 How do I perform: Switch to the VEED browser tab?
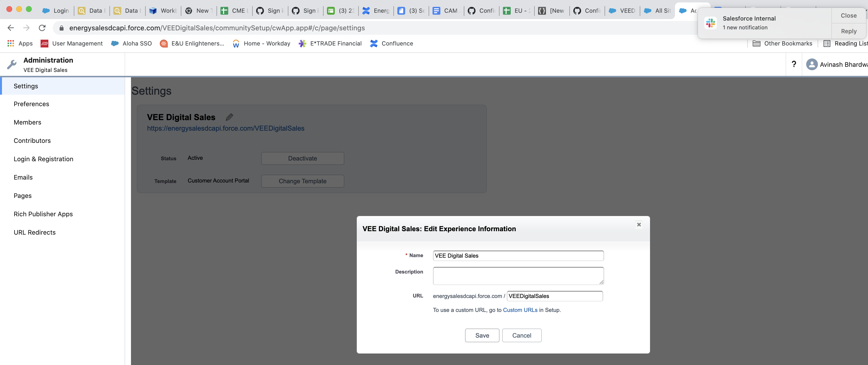point(622,11)
